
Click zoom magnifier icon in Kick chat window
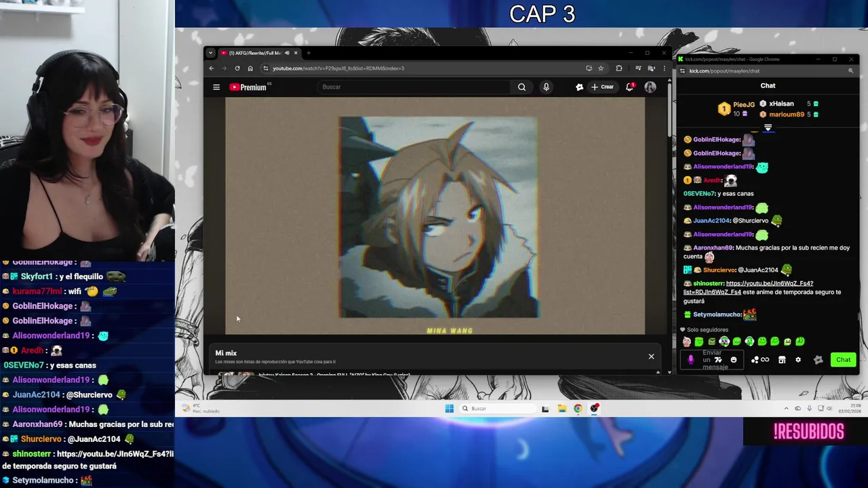point(850,70)
